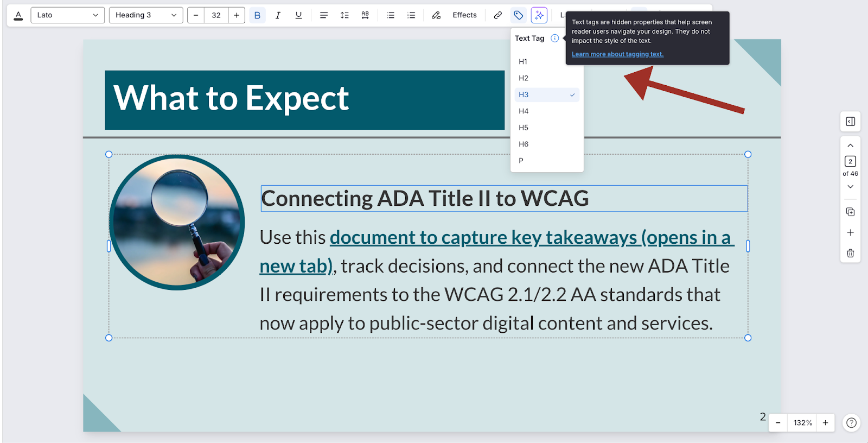Open line spacing options
The width and height of the screenshot is (868, 443).
coord(344,15)
